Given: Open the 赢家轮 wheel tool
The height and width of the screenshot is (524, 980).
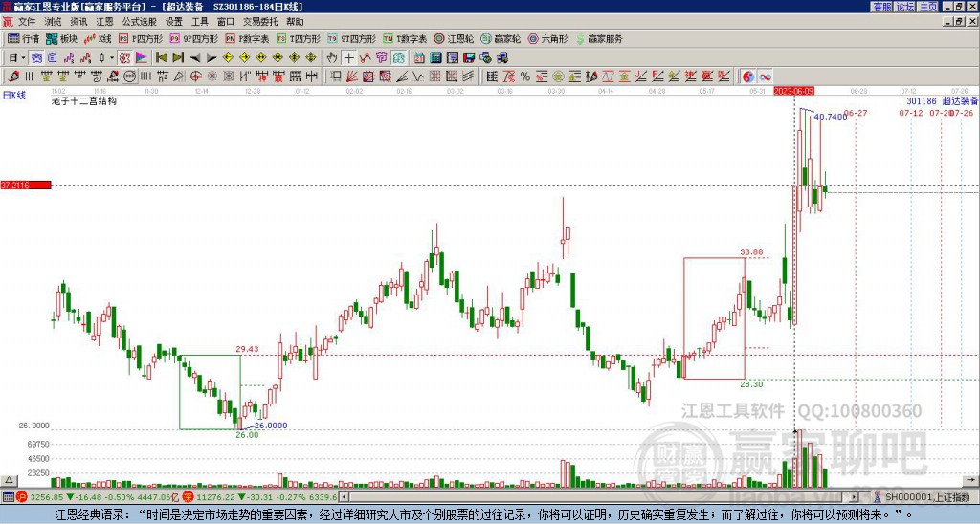Looking at the screenshot, I should pos(501,38).
